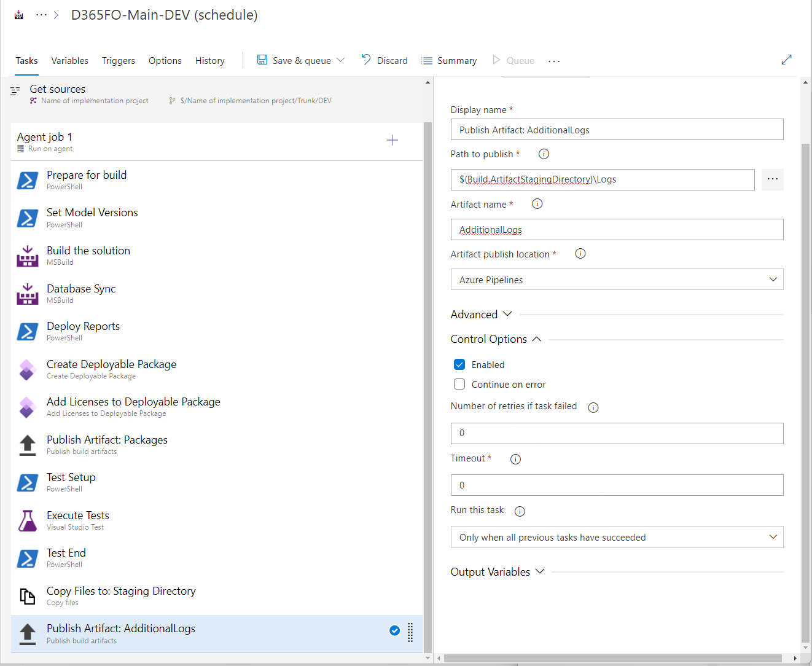Screen dimensions: 812x666
Task: Switch to the Variables tab
Action: 69,60
